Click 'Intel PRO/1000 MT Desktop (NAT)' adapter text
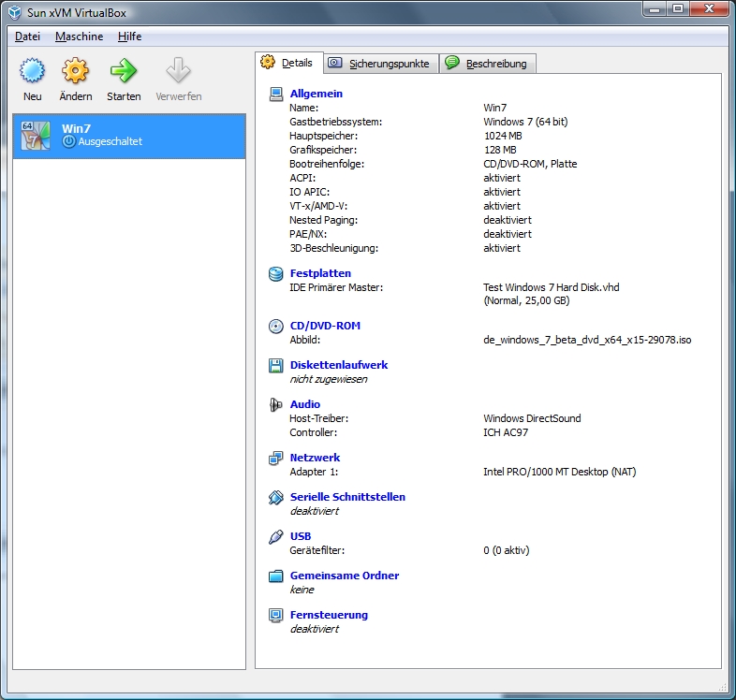 point(560,472)
